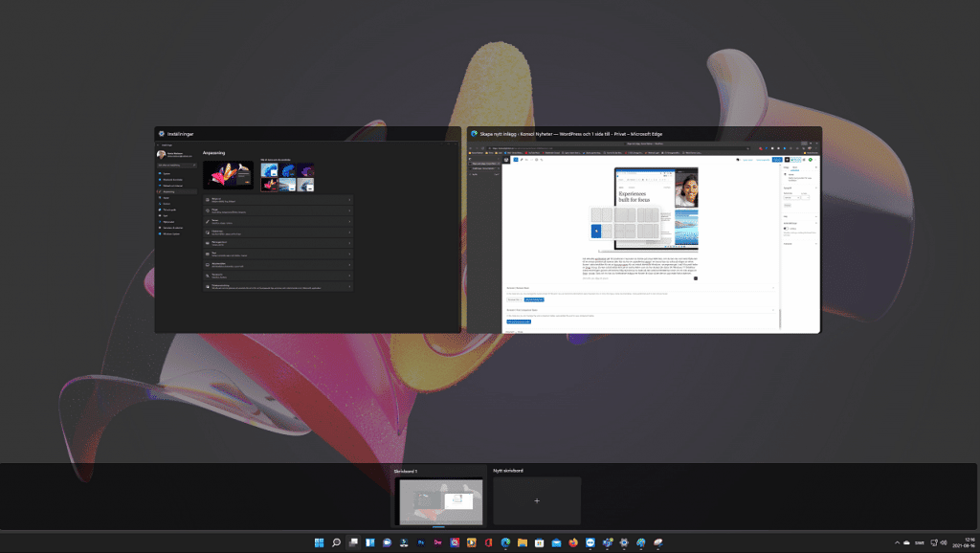Switch to the Skrivbord 1 desktop thumbnail
The image size is (980, 553).
(440, 501)
